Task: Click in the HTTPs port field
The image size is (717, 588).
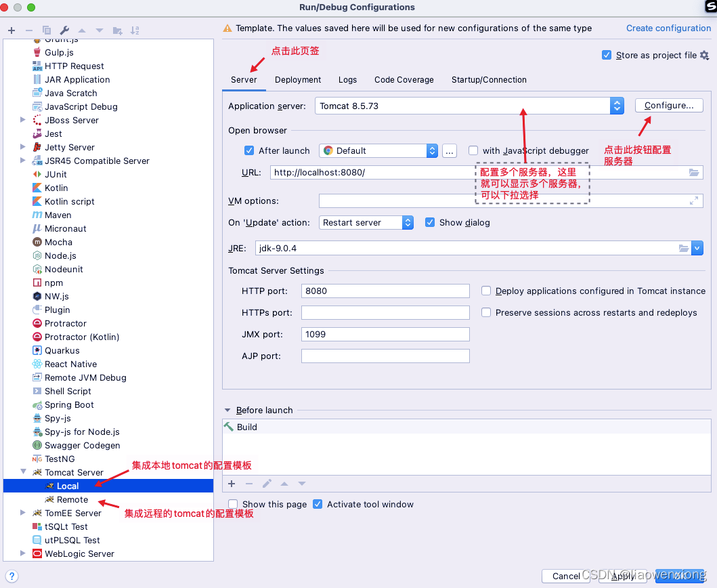Action: click(x=385, y=312)
